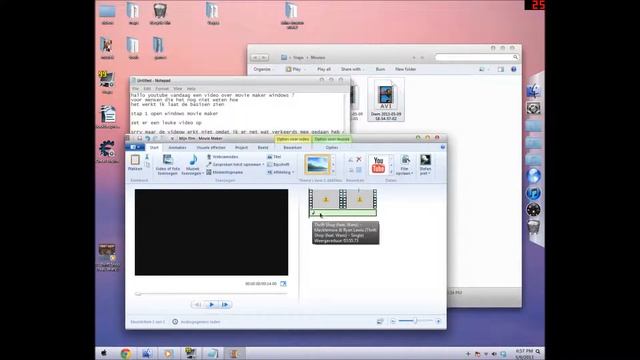The image size is (640, 360).
Task: Open the Share with dropdown in Explorer
Action: tap(352, 69)
